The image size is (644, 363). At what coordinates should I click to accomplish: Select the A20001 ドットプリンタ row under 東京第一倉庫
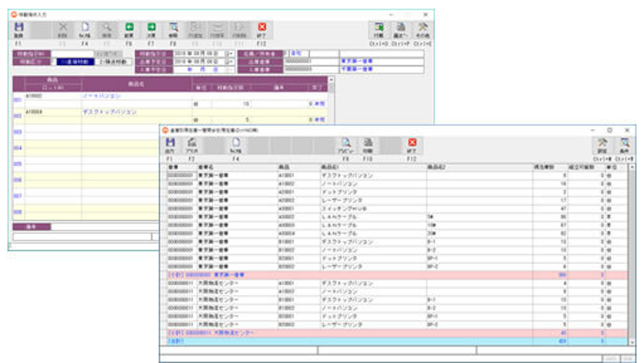pyautogui.click(x=396, y=192)
